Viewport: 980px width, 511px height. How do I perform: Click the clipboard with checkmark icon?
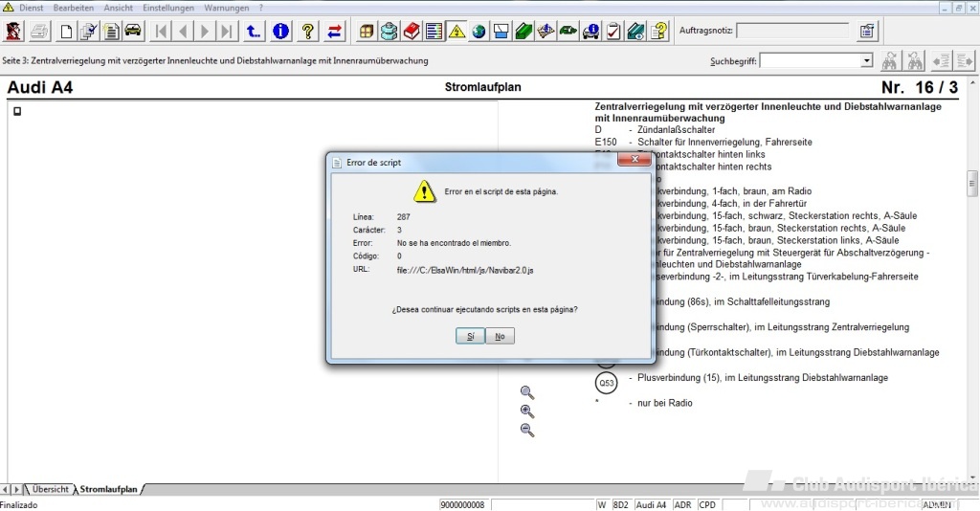(613, 31)
